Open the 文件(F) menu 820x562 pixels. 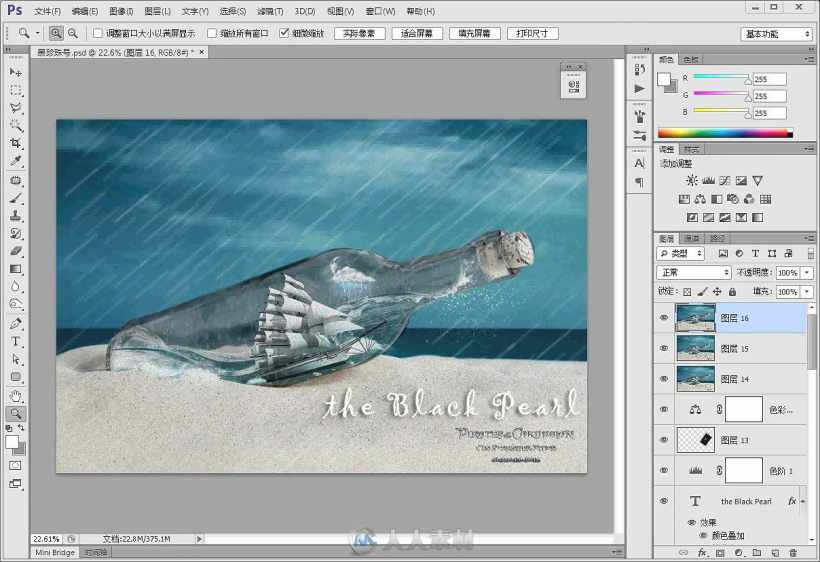coord(48,11)
